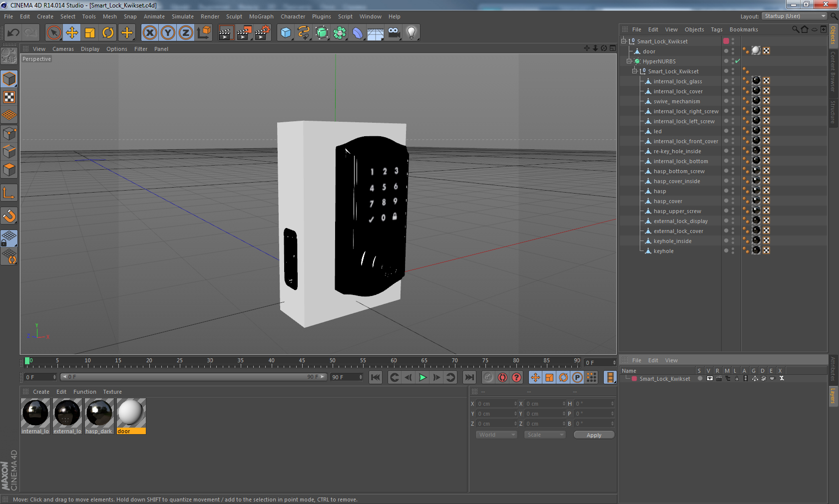Viewport: 839px width, 504px height.
Task: Click the Apply button
Action: click(x=594, y=435)
